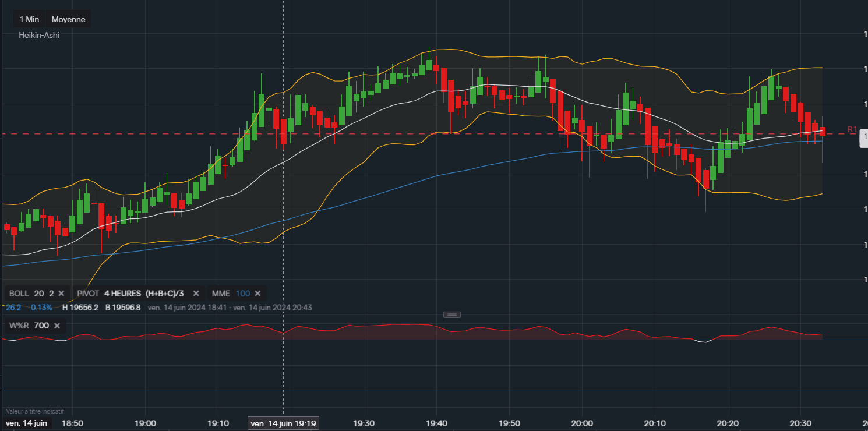Click the 20:30 time axis label
This screenshot has height=431, width=868.
800,423
